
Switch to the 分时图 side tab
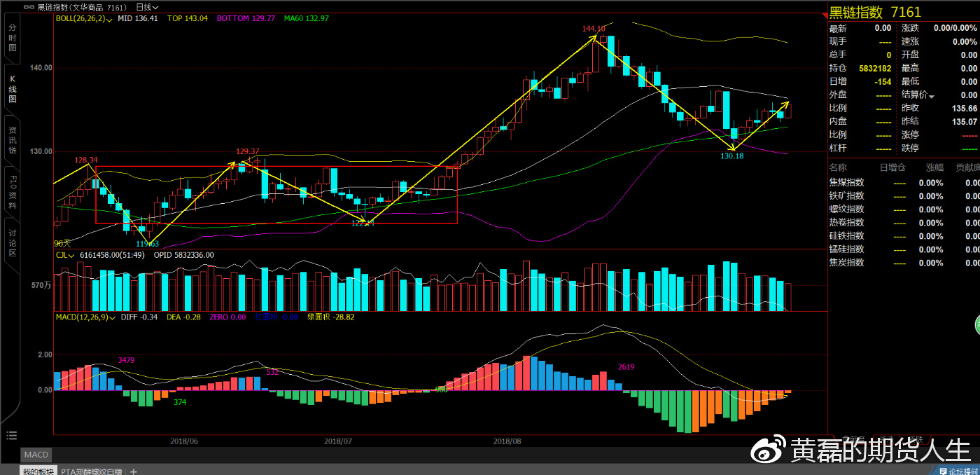12,38
